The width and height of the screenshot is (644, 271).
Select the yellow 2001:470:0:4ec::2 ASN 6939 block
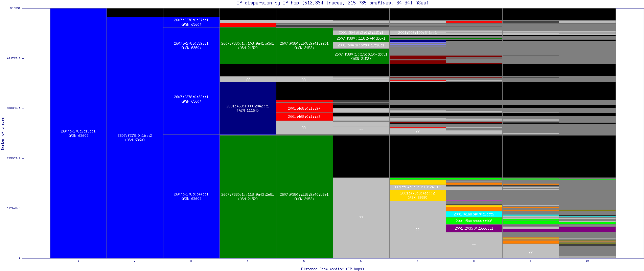(x=417, y=195)
